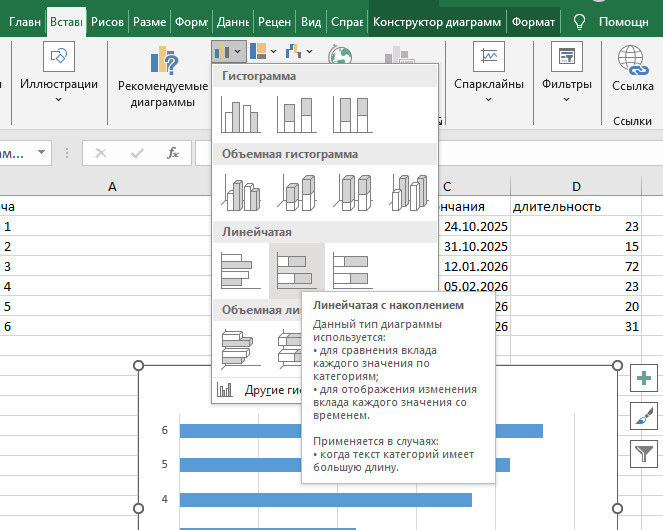This screenshot has height=530, width=663.
Task: Click the formula bar insert function fx
Action: pos(172,153)
